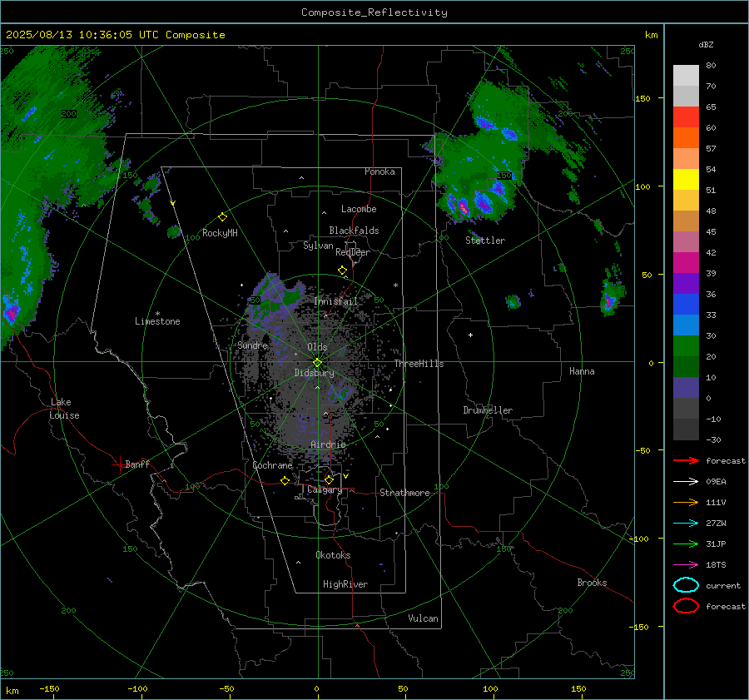
Task: Click the red forecast ellipse legend icon
Action: [x=686, y=606]
